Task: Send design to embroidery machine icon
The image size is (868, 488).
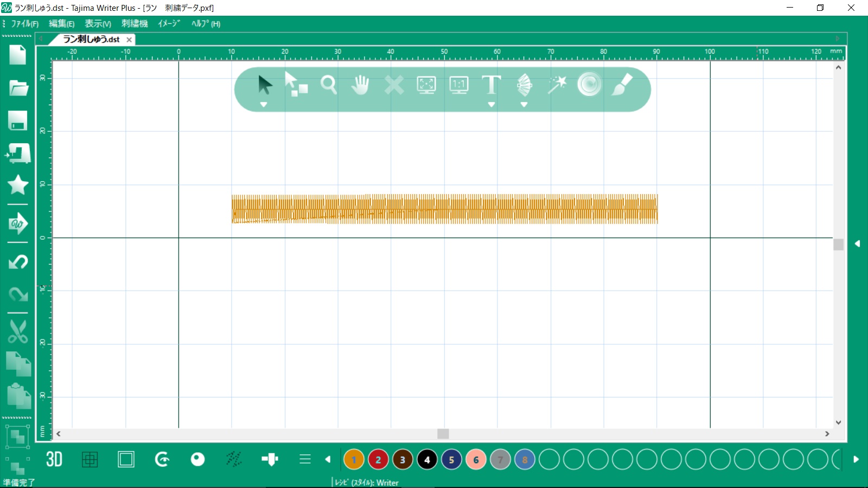Action: (17, 153)
